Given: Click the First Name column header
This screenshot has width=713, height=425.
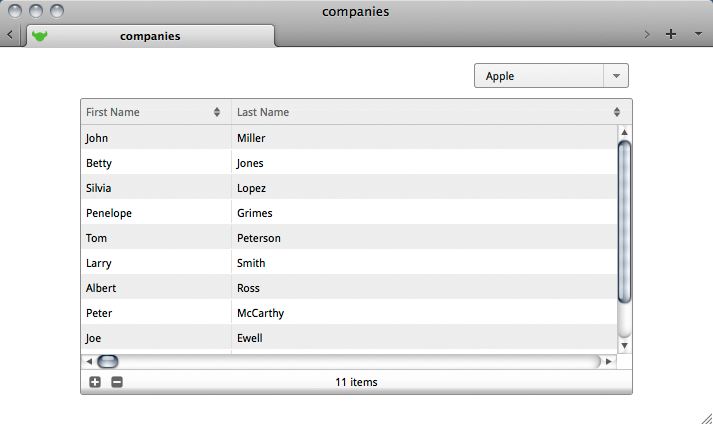Looking at the screenshot, I should tap(145, 112).
